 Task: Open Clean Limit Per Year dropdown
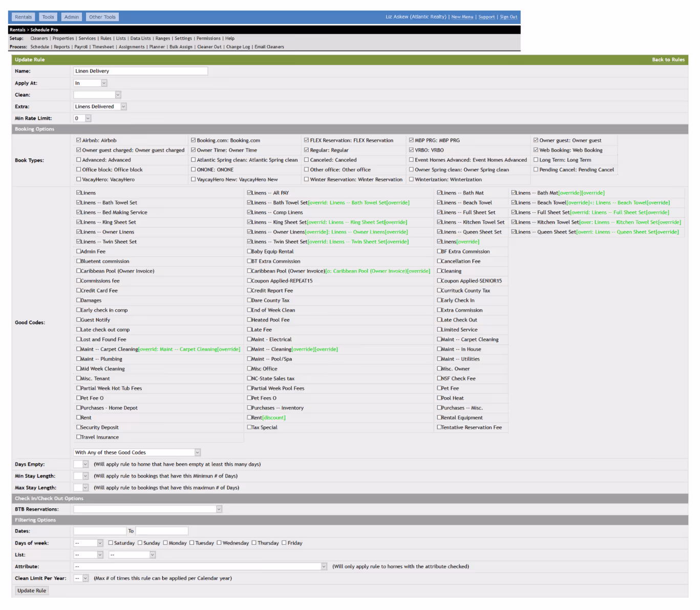[x=81, y=578]
